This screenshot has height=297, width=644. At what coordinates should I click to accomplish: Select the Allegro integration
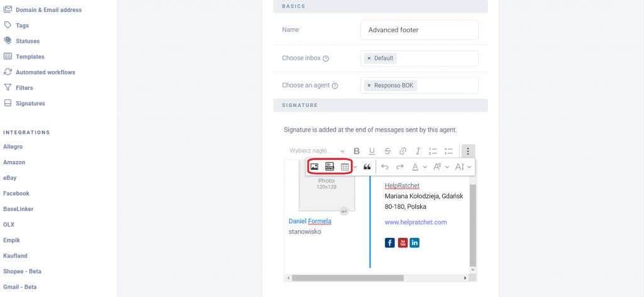[13, 147]
